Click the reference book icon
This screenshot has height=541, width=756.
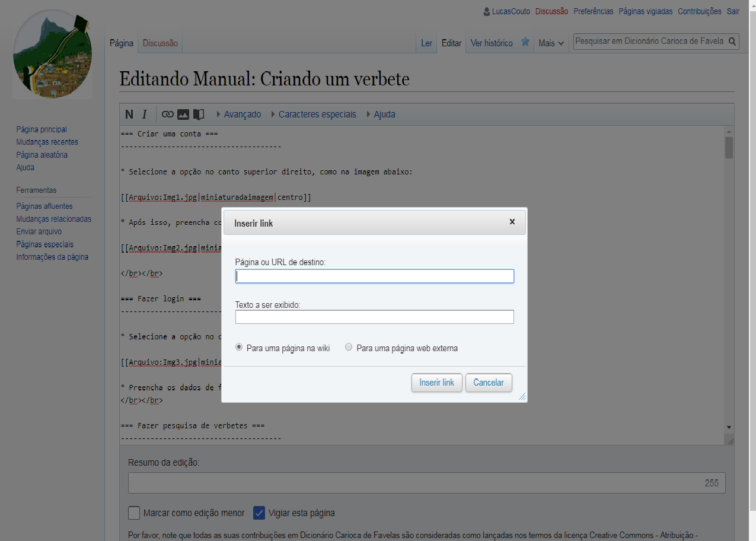coord(199,114)
